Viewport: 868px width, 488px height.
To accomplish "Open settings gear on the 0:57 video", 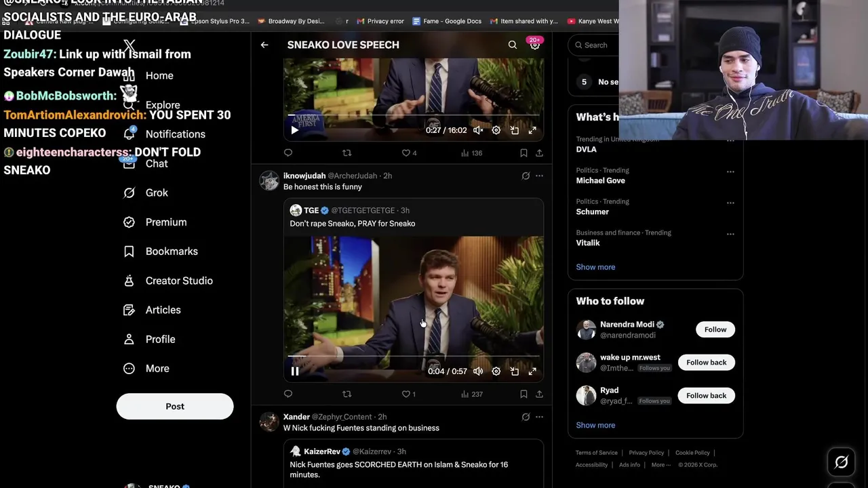I will (496, 371).
